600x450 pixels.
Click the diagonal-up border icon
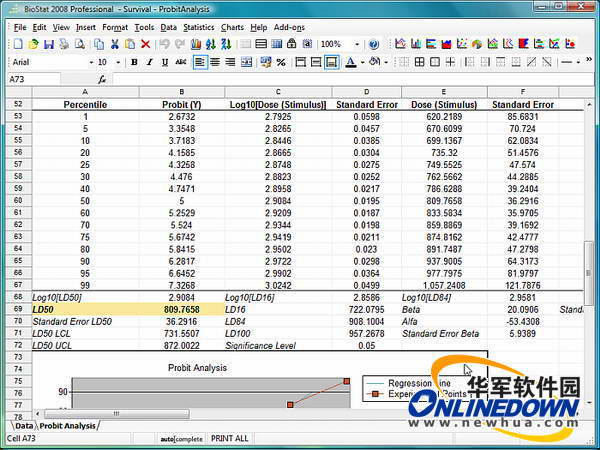(x=531, y=62)
